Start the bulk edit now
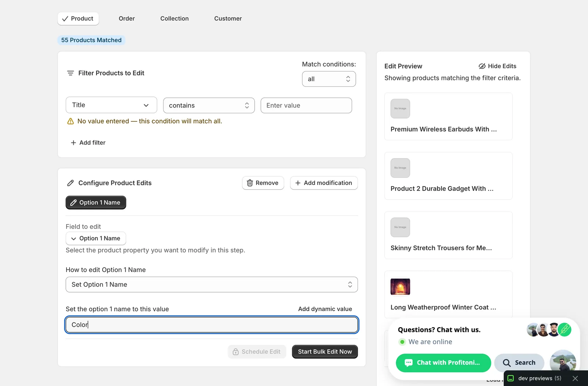The image size is (588, 386). click(x=325, y=352)
